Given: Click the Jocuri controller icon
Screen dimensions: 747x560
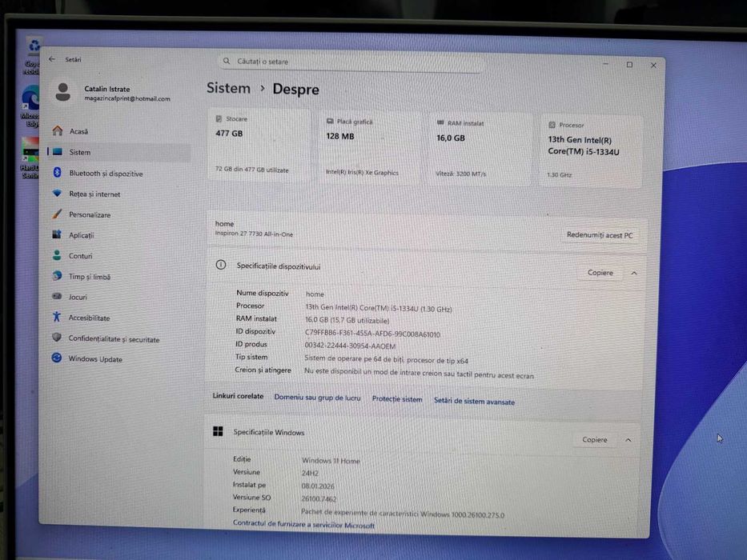Looking at the screenshot, I should pyautogui.click(x=57, y=296).
